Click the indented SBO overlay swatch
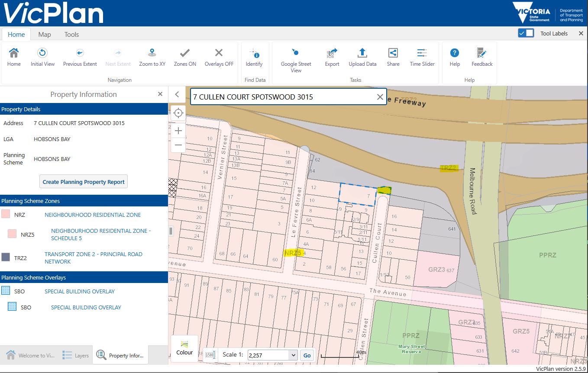 click(x=12, y=307)
